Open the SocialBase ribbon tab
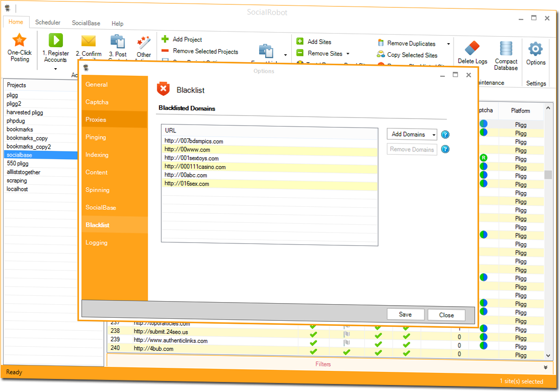 [x=86, y=23]
